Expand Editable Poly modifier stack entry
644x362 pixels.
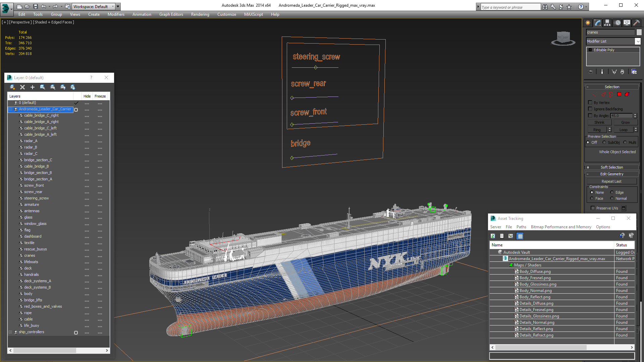[x=590, y=50]
